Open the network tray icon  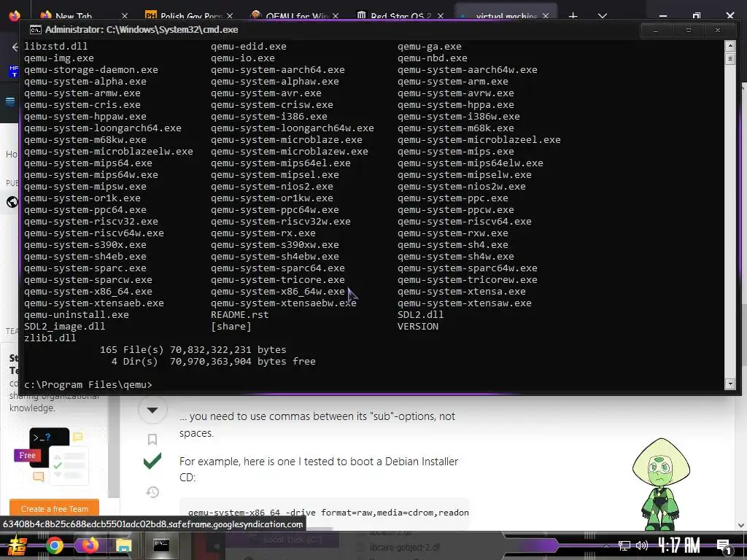tap(624, 545)
